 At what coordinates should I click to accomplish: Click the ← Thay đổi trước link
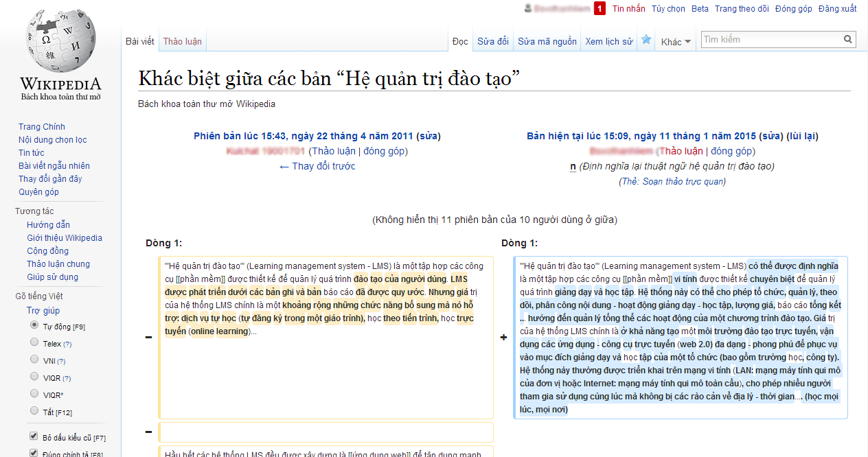(317, 166)
